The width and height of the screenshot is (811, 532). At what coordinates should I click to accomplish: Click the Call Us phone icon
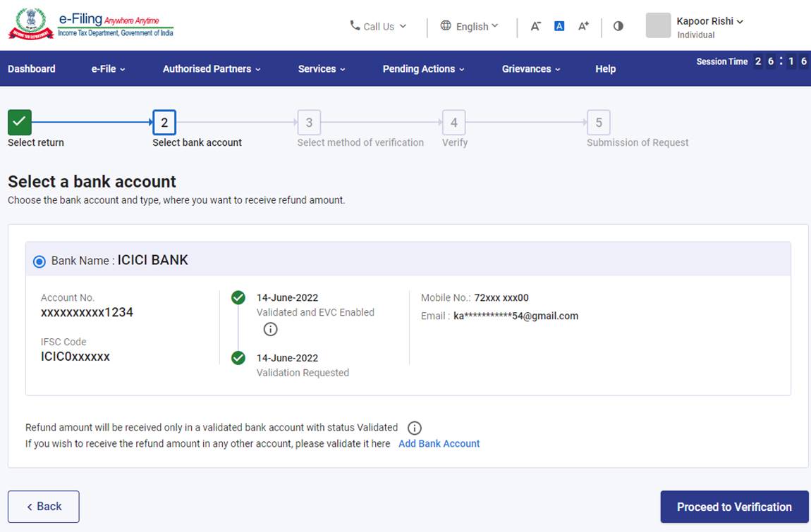click(x=354, y=26)
